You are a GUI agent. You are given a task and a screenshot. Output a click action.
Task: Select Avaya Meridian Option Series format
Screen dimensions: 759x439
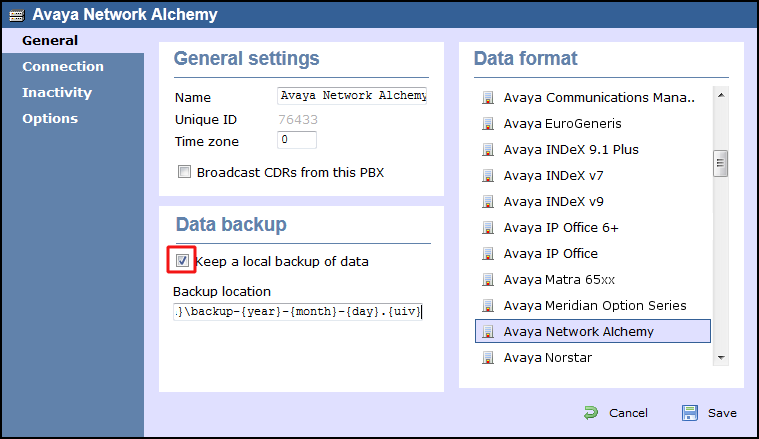[x=594, y=306]
